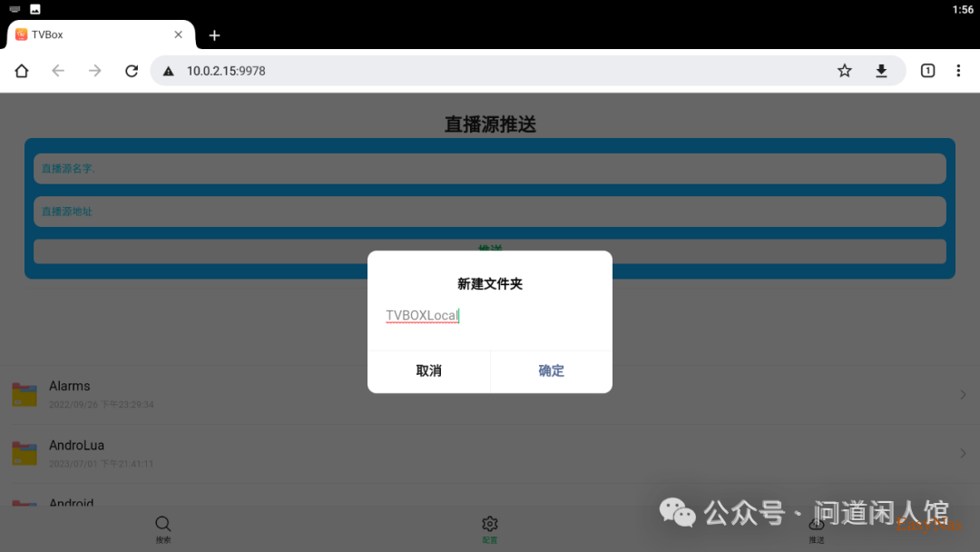Screen dimensions: 980x552
Task: Click the 1:56 clock in status bar
Action: [x=963, y=9]
